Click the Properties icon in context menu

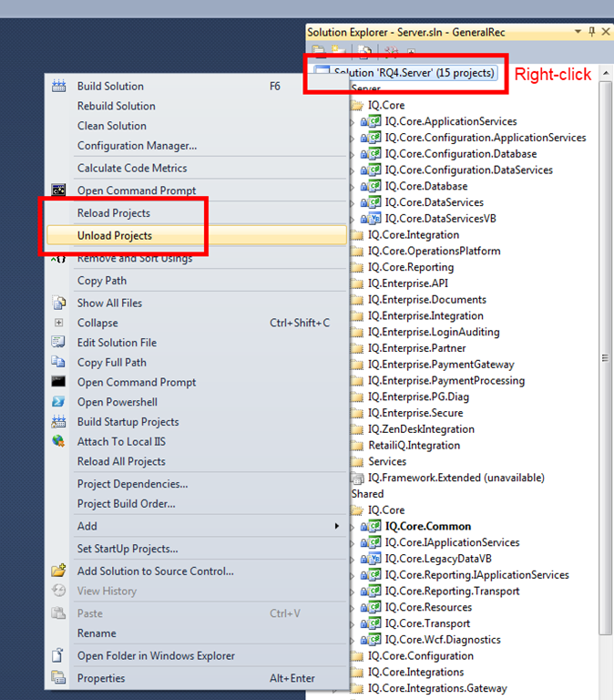[58, 677]
